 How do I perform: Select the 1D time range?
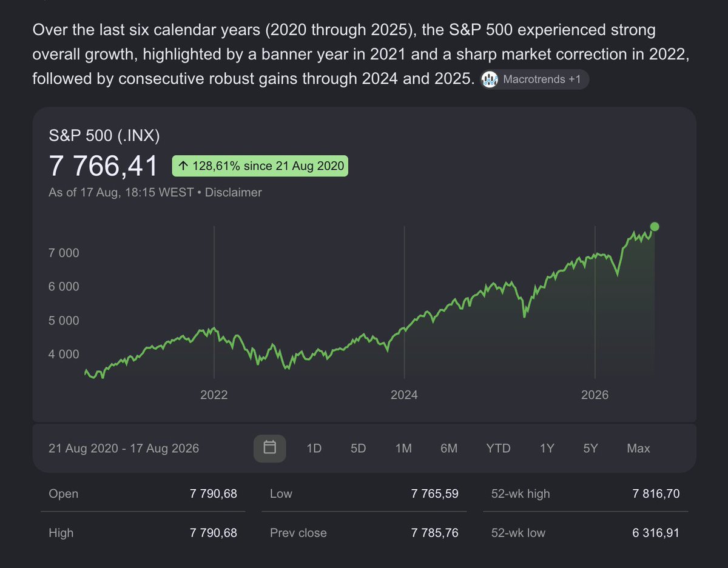point(314,449)
